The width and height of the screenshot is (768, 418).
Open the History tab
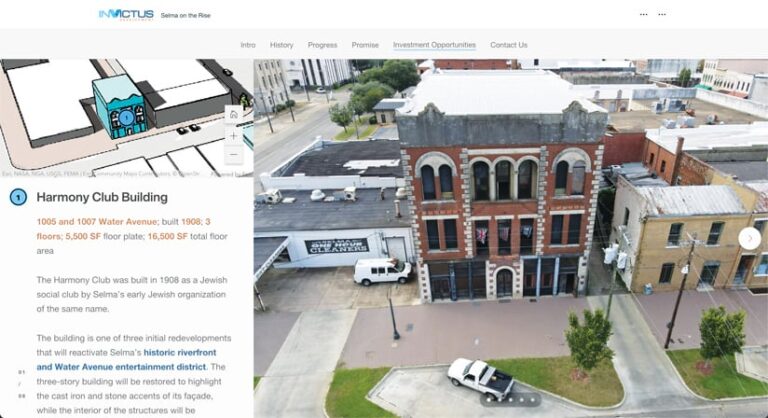point(282,45)
